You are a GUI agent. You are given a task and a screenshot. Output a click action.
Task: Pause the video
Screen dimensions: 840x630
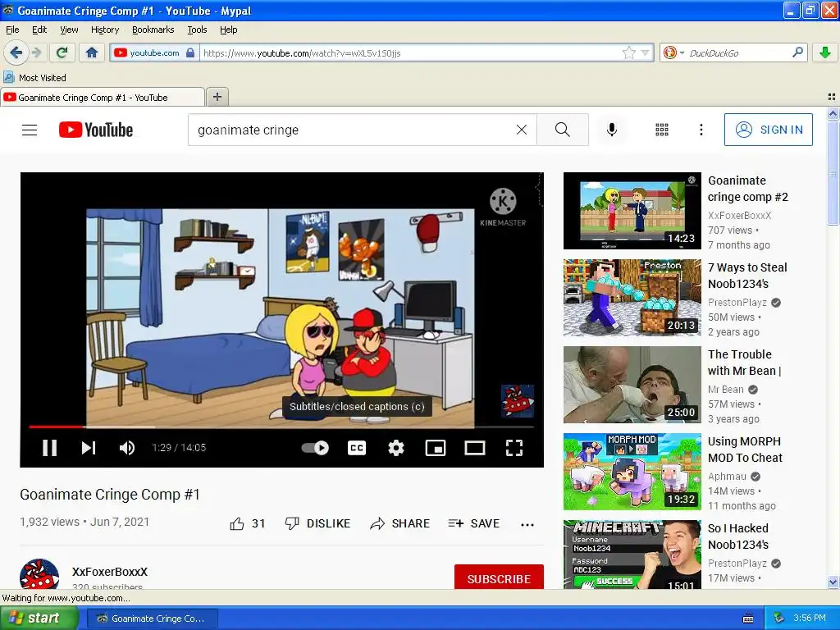tap(49, 448)
